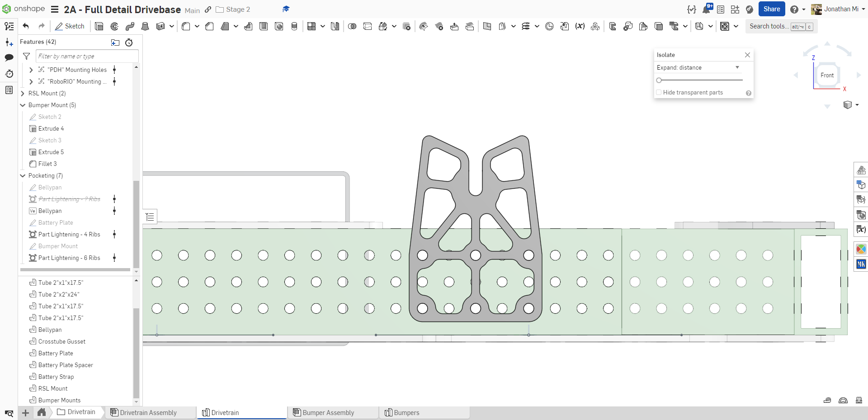Click the Revolve tool icon
868x420 pixels.
114,26
